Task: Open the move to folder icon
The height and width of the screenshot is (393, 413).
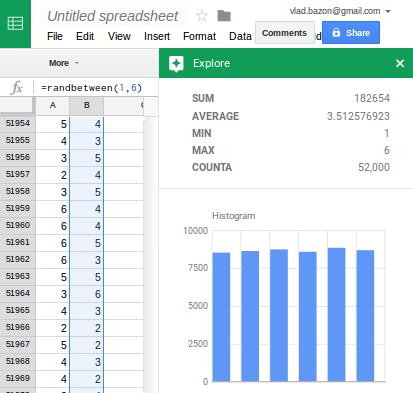Action: (x=224, y=16)
